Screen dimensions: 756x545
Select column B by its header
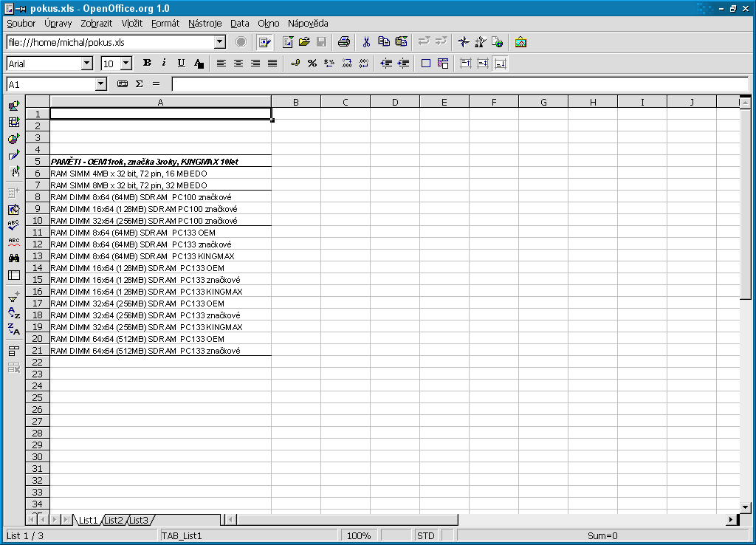coord(296,102)
